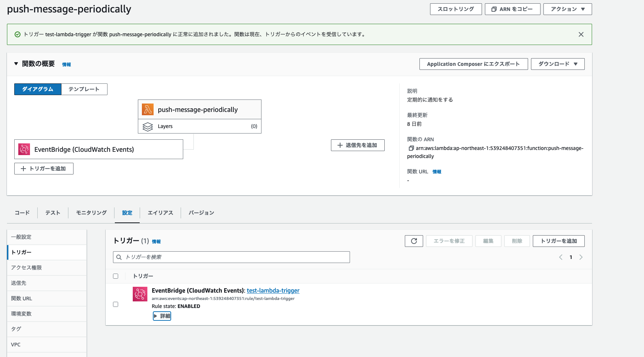This screenshot has width=644, height=357.
Task: Click the ARN をコピー button
Action: click(x=512, y=9)
